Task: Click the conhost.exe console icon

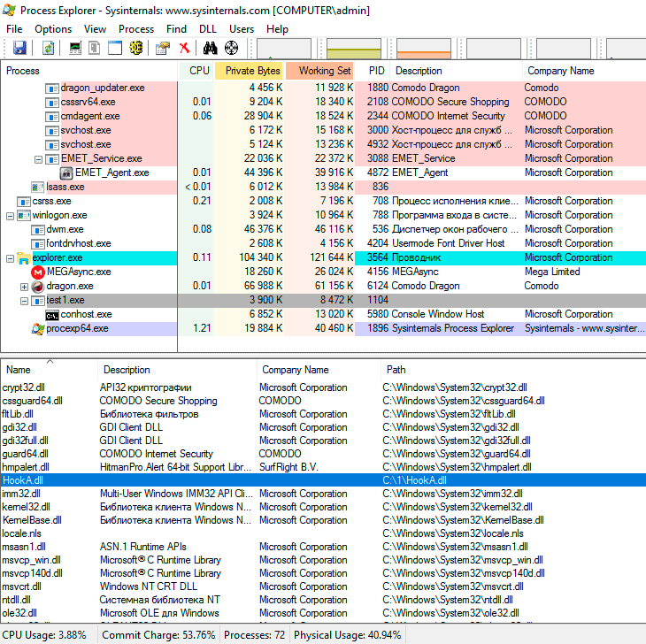Action: 52,315
